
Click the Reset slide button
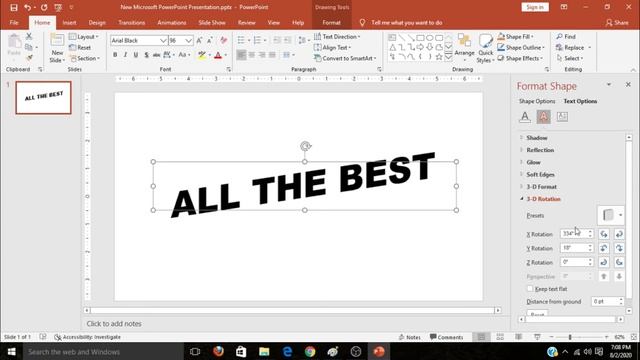[80, 47]
